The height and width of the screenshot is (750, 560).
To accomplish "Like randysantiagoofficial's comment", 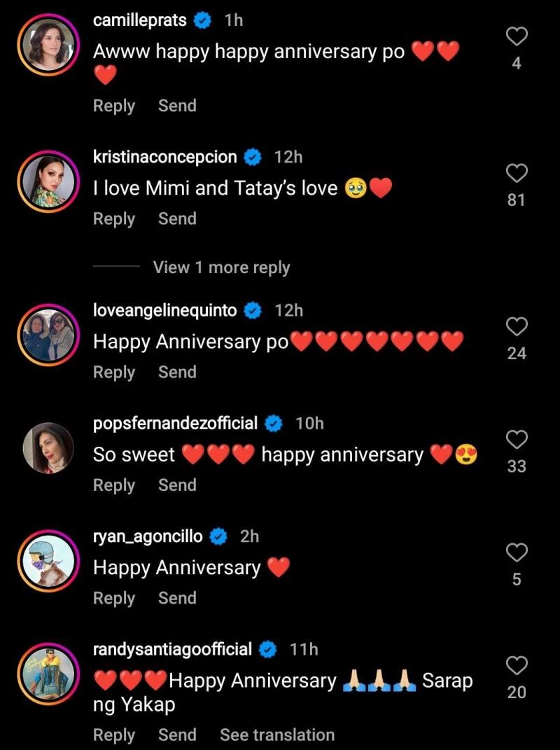I will (x=517, y=665).
